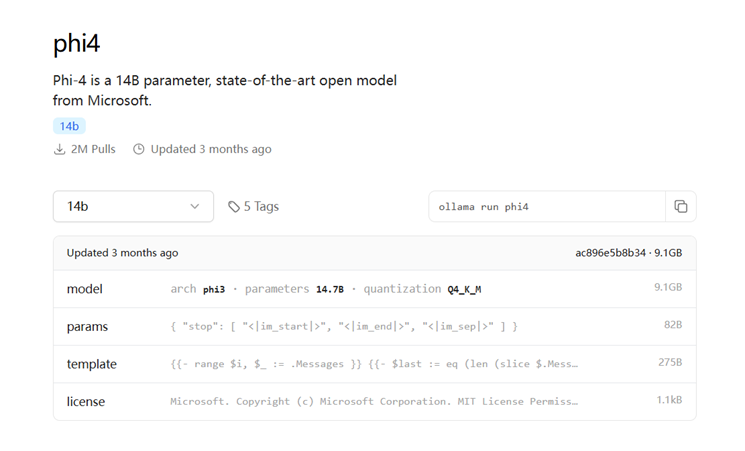Open the 14b model size dropdown

(133, 207)
